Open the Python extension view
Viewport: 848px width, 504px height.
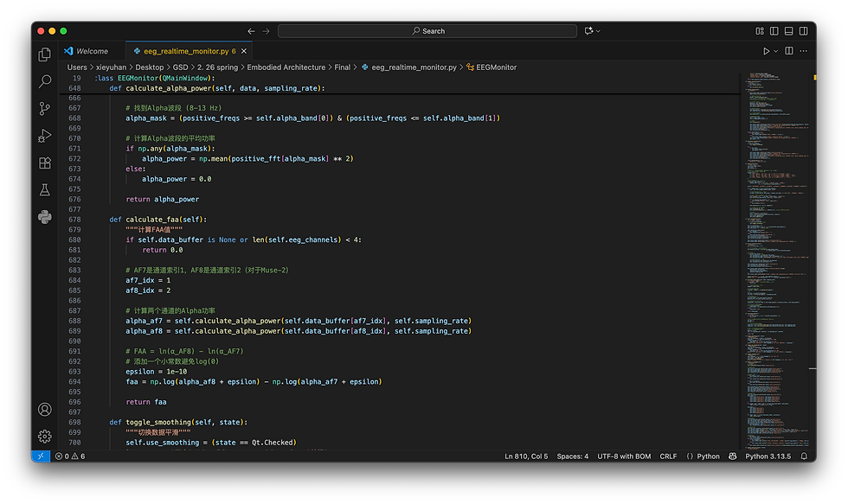pyautogui.click(x=45, y=217)
